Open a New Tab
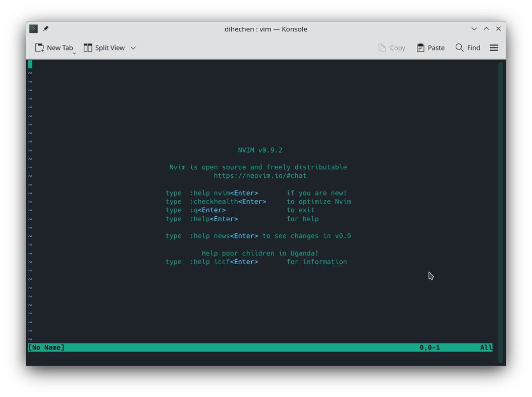 [54, 48]
